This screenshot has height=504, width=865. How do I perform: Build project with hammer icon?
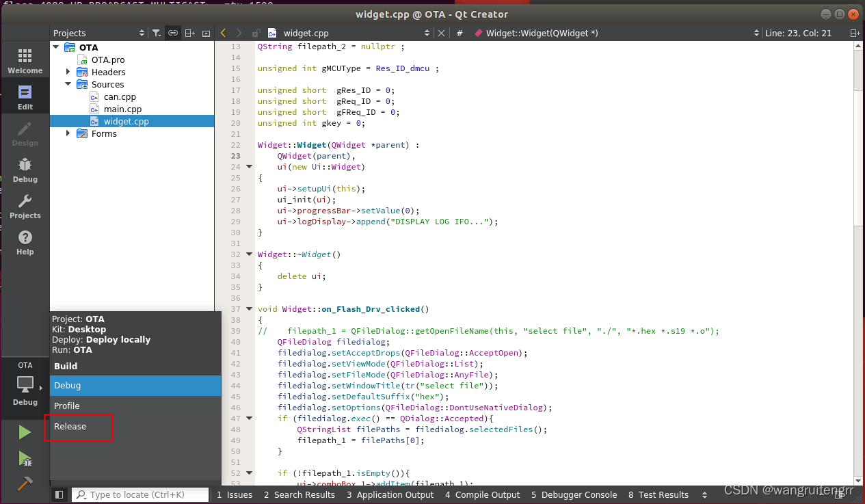click(x=25, y=483)
